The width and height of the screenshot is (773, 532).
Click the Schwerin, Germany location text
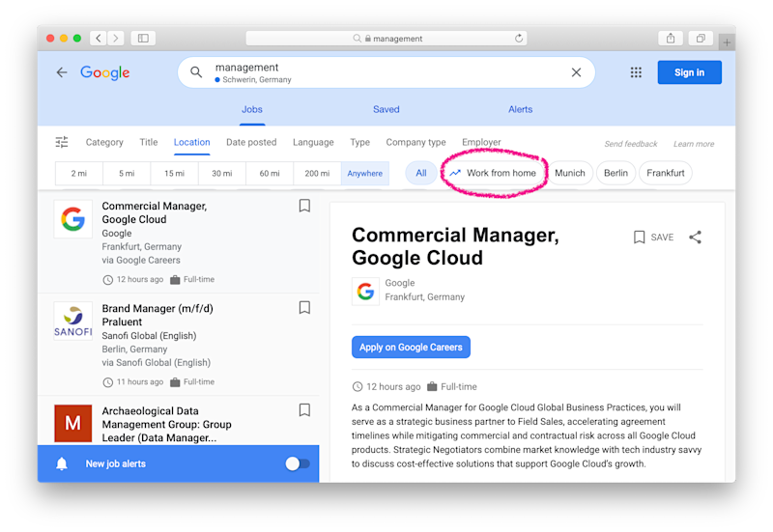pos(257,80)
